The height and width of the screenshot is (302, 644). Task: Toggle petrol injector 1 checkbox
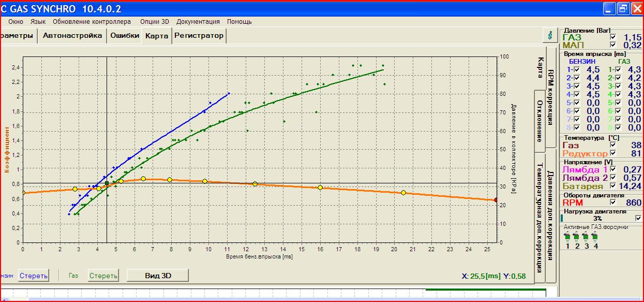click(x=577, y=69)
